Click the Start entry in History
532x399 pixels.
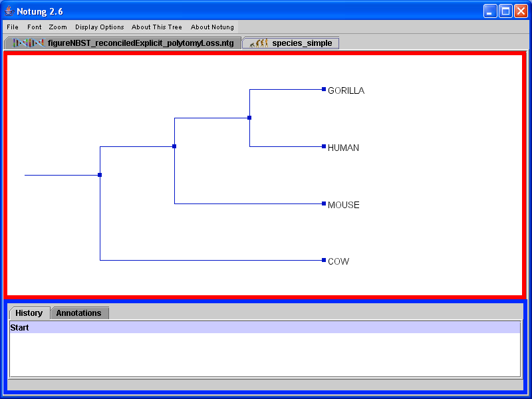point(20,328)
